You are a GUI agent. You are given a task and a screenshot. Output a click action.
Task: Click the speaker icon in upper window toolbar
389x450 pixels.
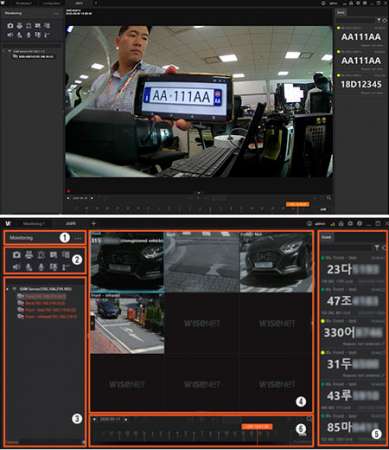(x=10, y=34)
